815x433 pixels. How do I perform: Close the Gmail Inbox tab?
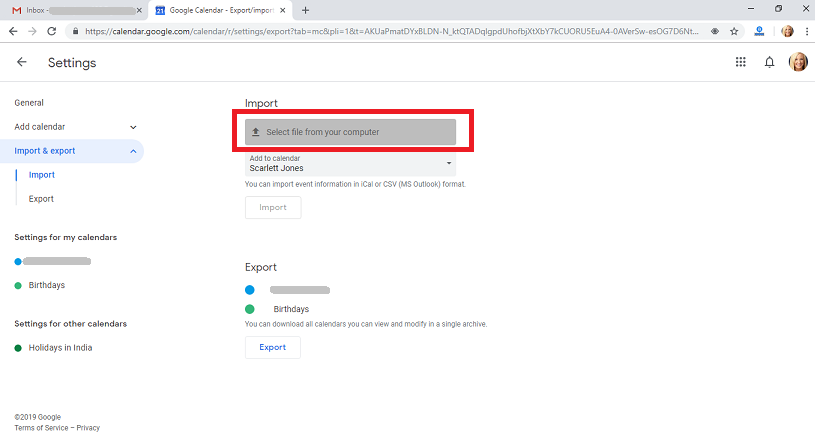[139, 10]
